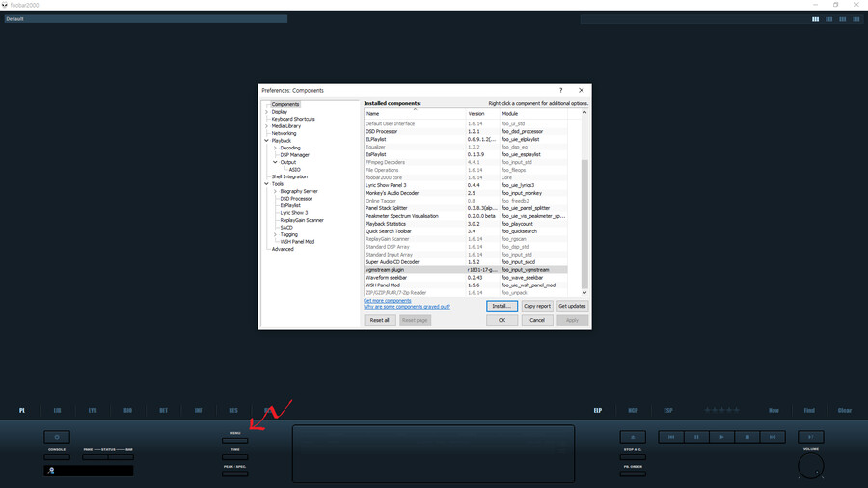Switch to the ESP playlist tab
Viewport: 868px width, 488px height.
click(668, 411)
